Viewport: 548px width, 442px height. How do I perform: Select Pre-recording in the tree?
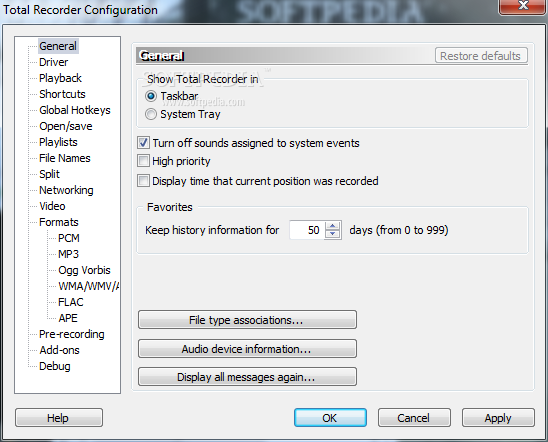pyautogui.click(x=72, y=334)
